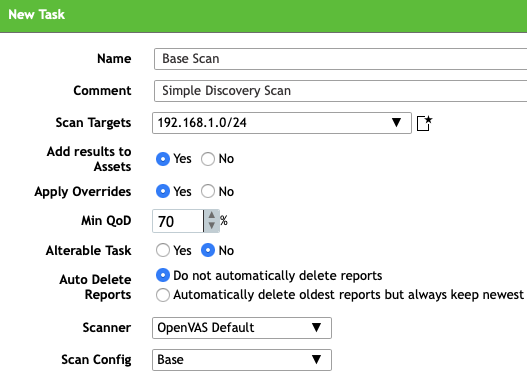Increase Min QoD with up arrow
The height and width of the screenshot is (378, 527).
click(212, 215)
